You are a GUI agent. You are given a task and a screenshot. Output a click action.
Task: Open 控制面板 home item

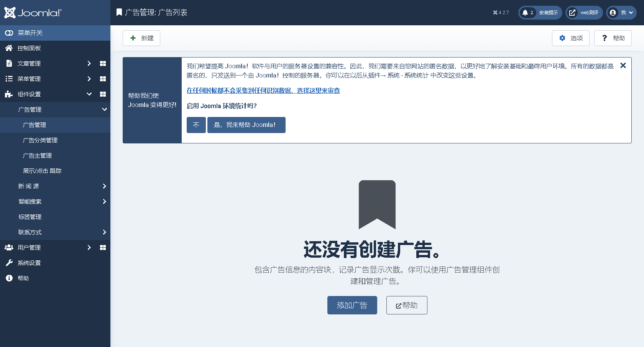click(29, 48)
